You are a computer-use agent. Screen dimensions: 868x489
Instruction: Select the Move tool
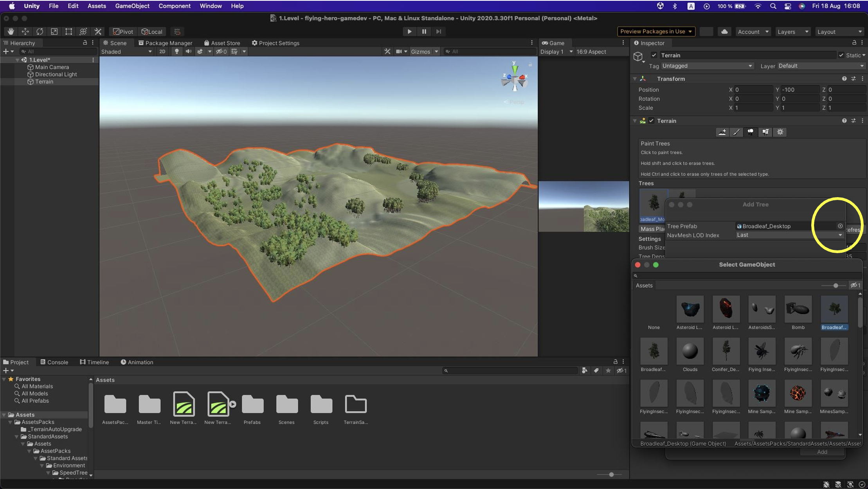[x=25, y=31]
